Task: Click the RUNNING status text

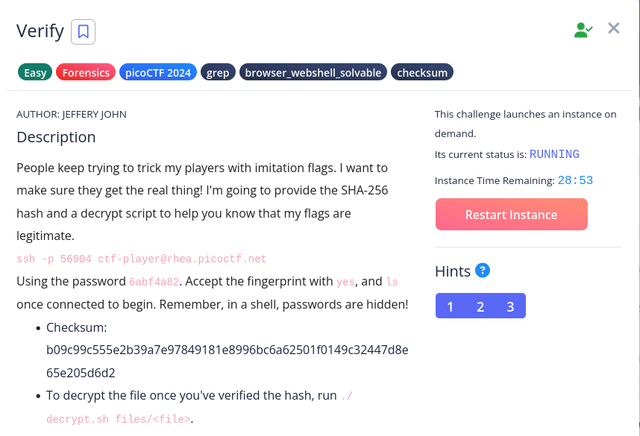Action: click(554, 154)
